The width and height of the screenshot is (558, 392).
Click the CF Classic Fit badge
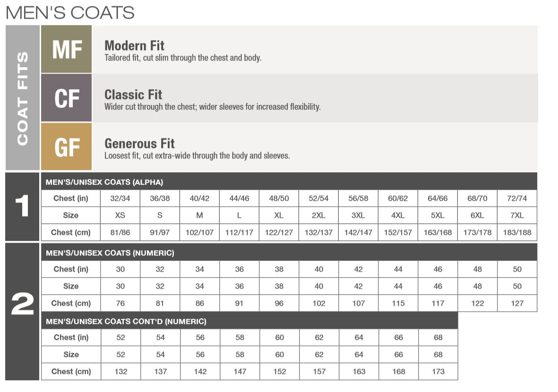pos(67,98)
